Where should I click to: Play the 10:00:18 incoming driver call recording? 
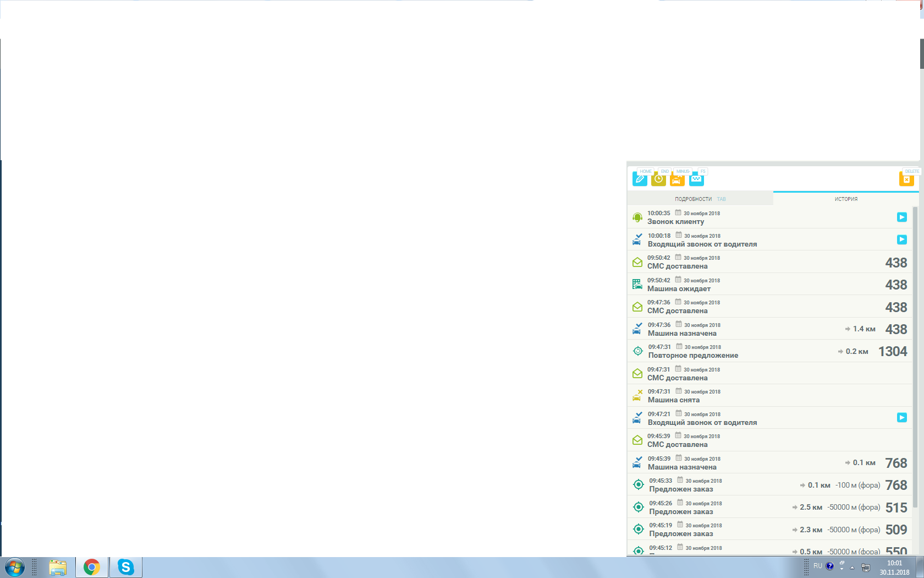902,239
